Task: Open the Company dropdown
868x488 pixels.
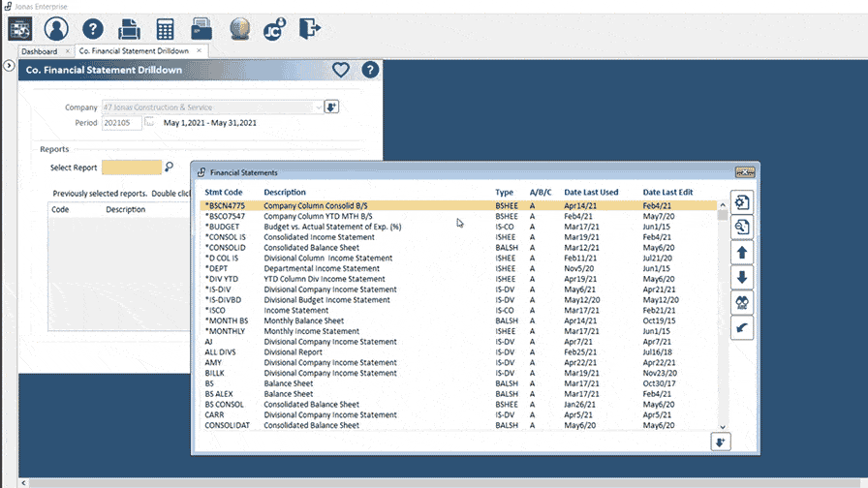Action: [319, 107]
